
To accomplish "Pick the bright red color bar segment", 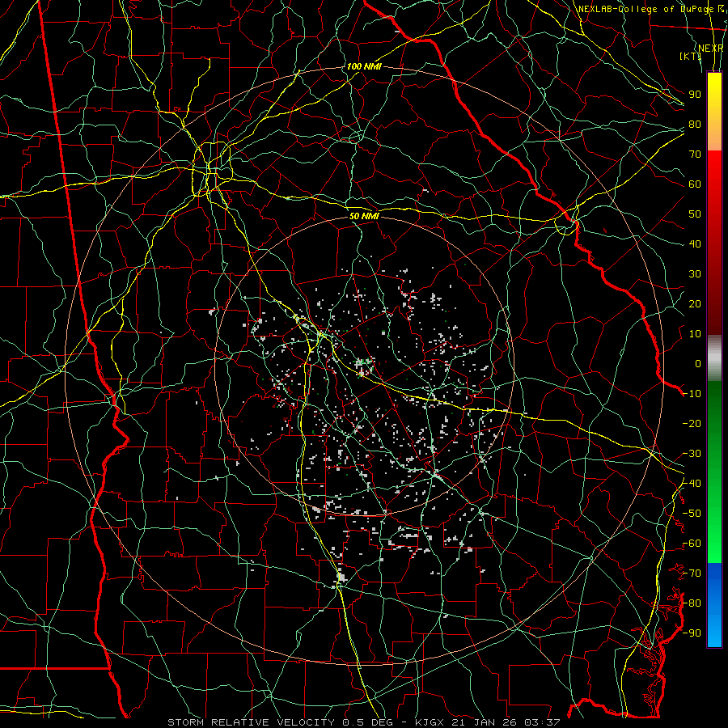I will 714,170.
